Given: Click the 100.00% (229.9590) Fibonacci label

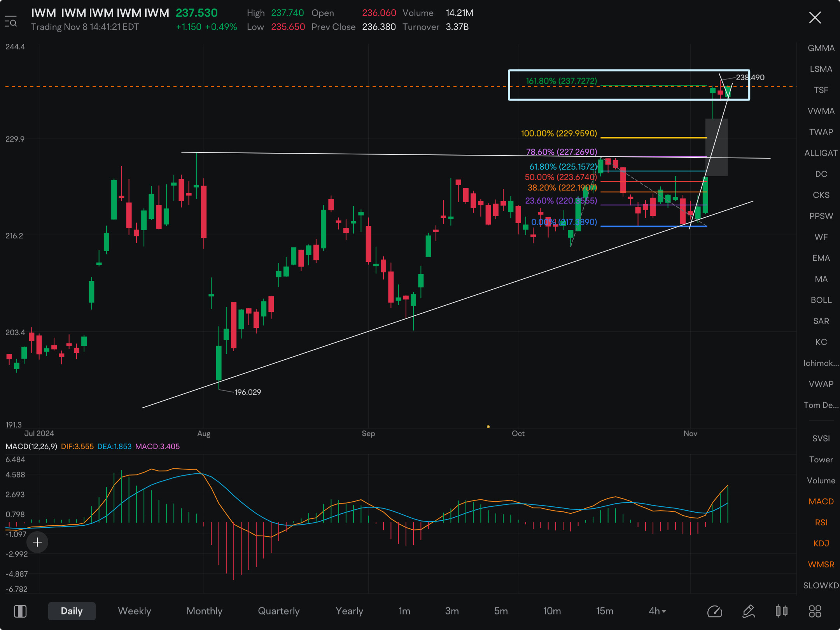Looking at the screenshot, I should pos(559,133).
